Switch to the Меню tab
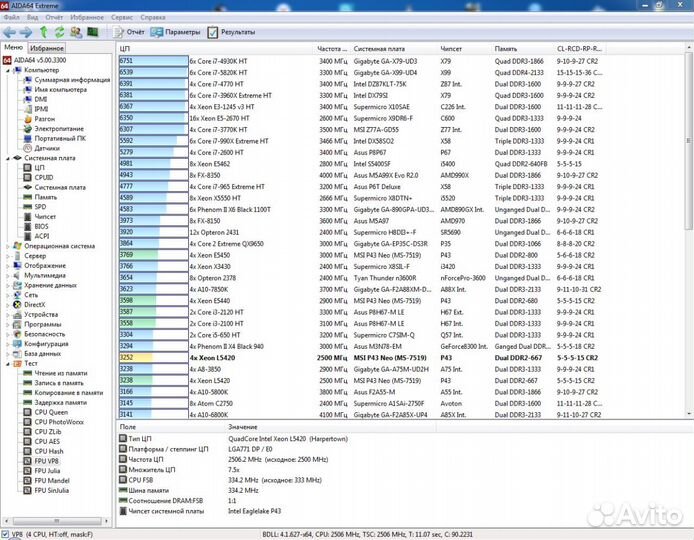The width and height of the screenshot is (694, 540). (14, 47)
